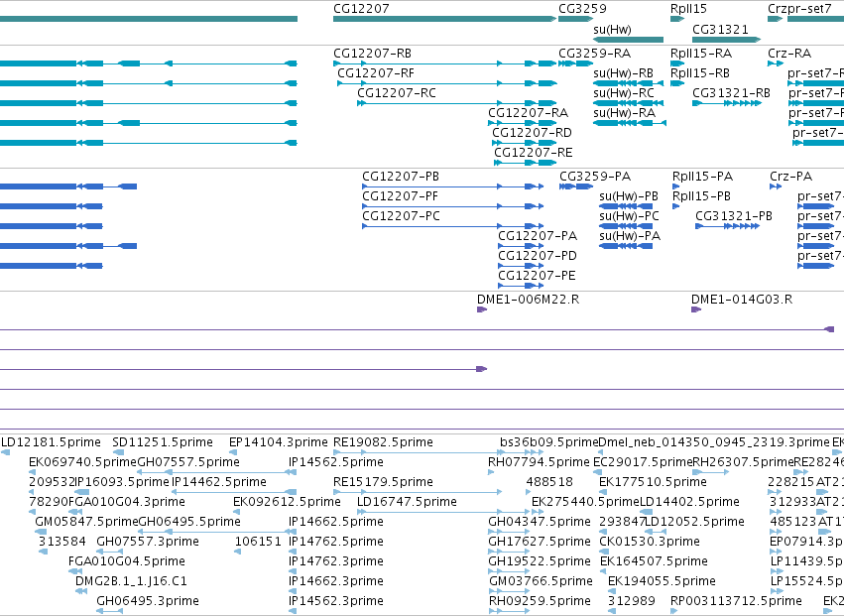This screenshot has width=844, height=616.
Task: Pick transcript CG12207-RE
Action: [x=533, y=153]
